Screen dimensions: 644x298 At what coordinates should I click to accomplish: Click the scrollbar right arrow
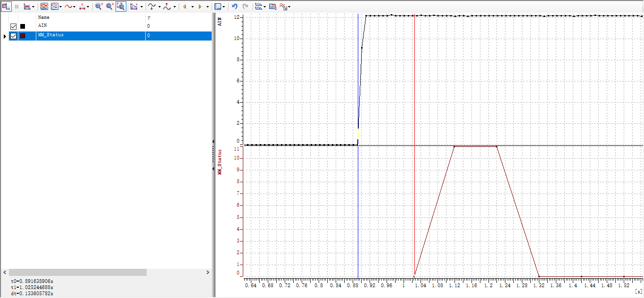coord(208,273)
